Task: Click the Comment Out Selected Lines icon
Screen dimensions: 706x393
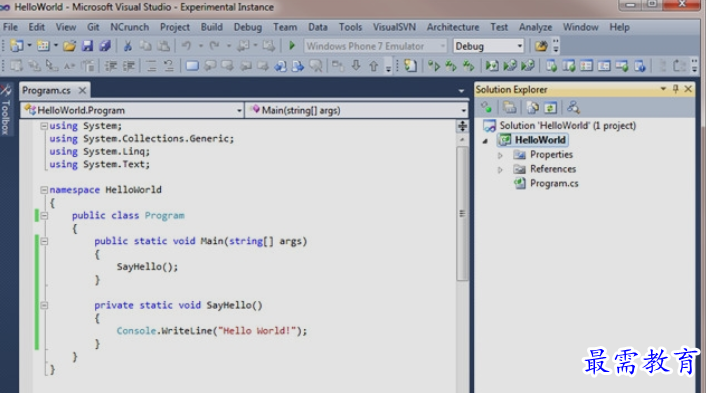Action: [151, 66]
